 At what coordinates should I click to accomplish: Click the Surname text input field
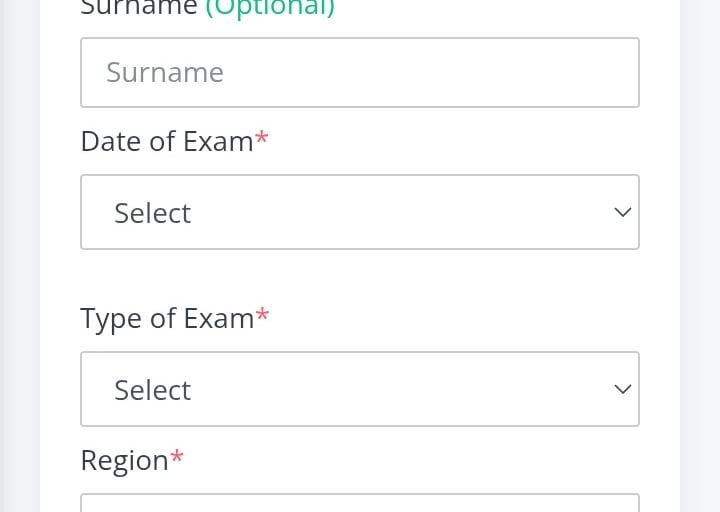pyautogui.click(x=360, y=72)
